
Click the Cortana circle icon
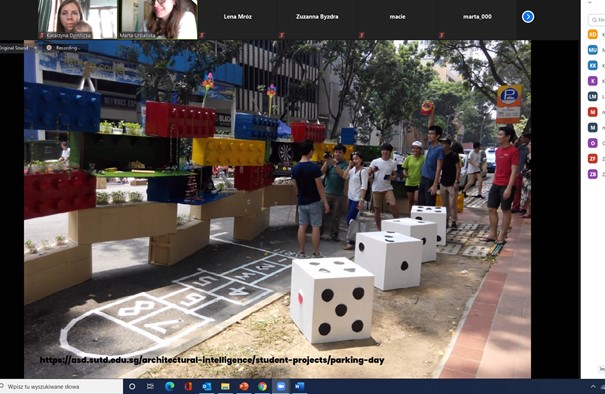click(x=132, y=386)
